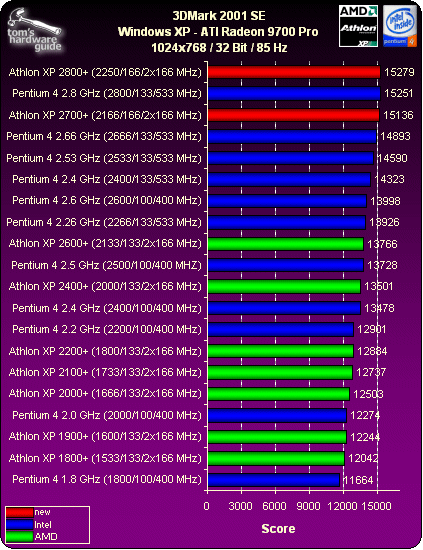Click the Intel Inside Pentium 4 logo
The image size is (423, 550).
pyautogui.click(x=400, y=26)
